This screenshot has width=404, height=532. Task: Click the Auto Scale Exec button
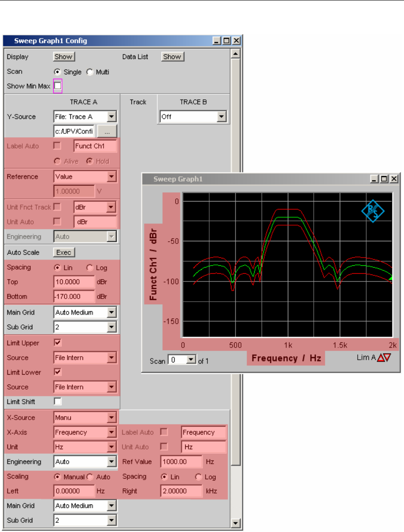pyautogui.click(x=64, y=252)
